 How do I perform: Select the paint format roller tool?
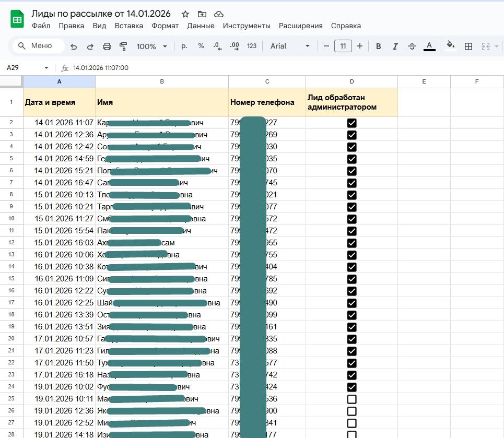124,46
